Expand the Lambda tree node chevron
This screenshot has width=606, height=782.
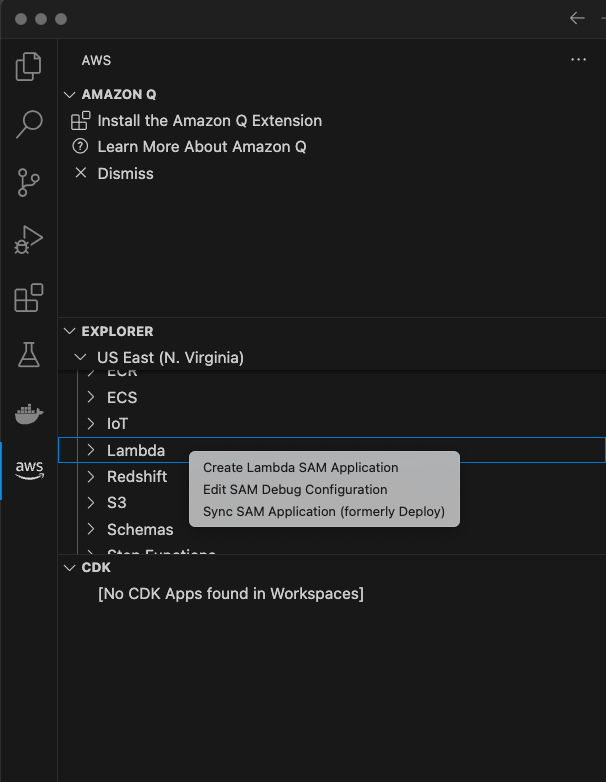90,450
